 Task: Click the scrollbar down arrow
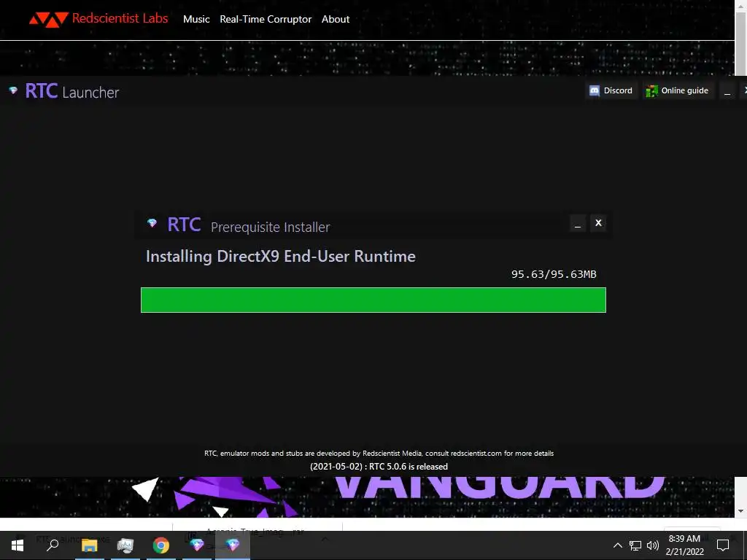tap(740, 511)
